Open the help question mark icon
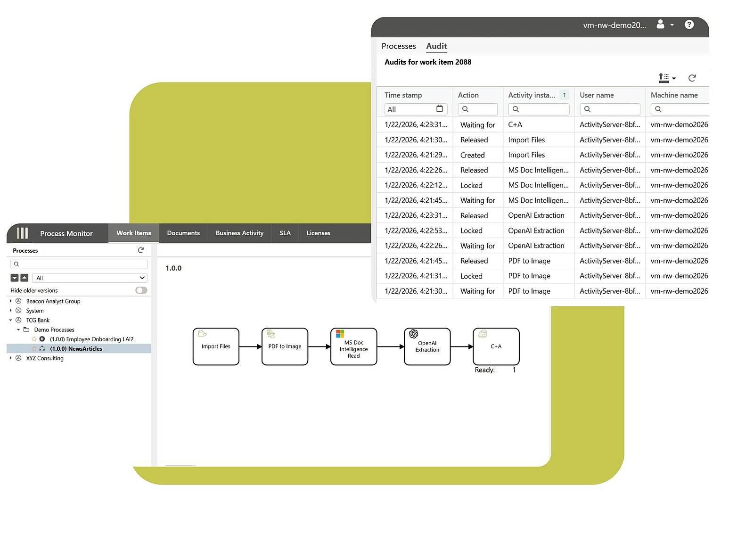Image resolution: width=754 pixels, height=560 pixels. click(x=689, y=25)
